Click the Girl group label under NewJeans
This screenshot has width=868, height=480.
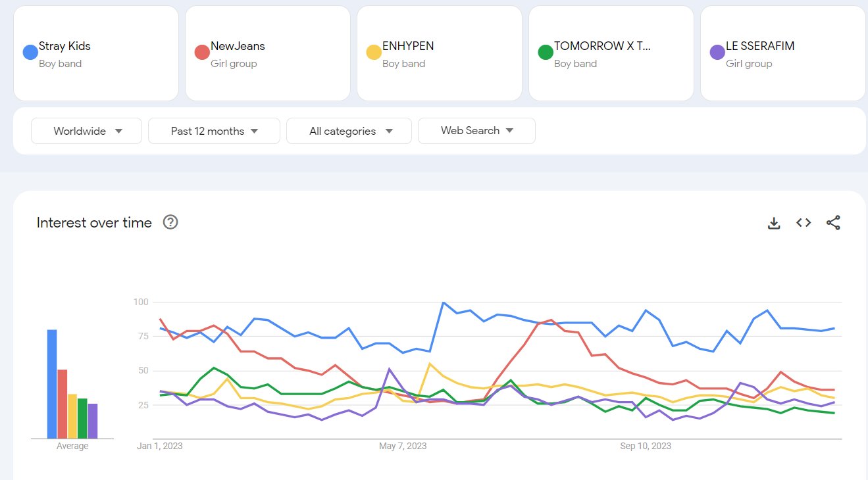(x=234, y=64)
